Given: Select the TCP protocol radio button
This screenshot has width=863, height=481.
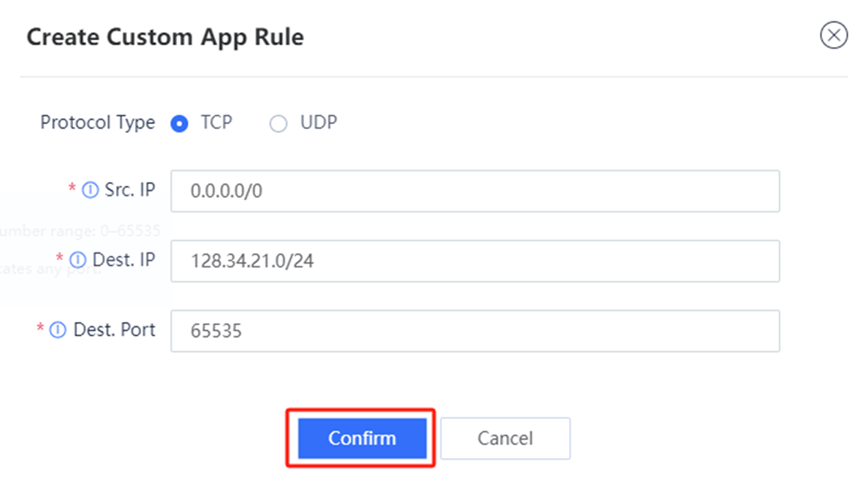Looking at the screenshot, I should 180,123.
